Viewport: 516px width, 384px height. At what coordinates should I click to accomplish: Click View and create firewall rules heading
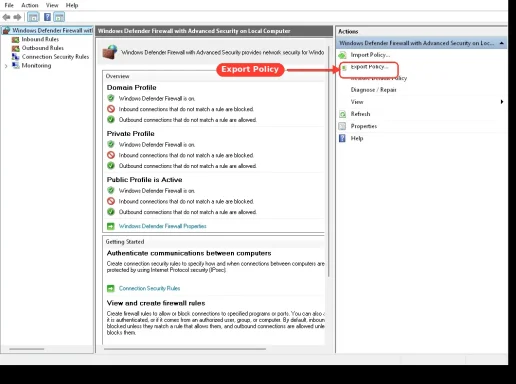point(156,303)
